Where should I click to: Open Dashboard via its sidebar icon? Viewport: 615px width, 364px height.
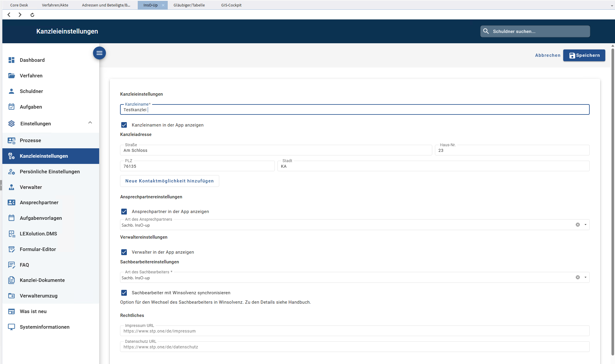[x=11, y=60]
